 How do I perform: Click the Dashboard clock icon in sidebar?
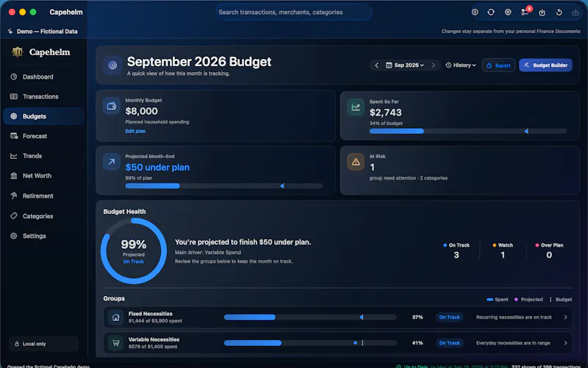click(14, 77)
